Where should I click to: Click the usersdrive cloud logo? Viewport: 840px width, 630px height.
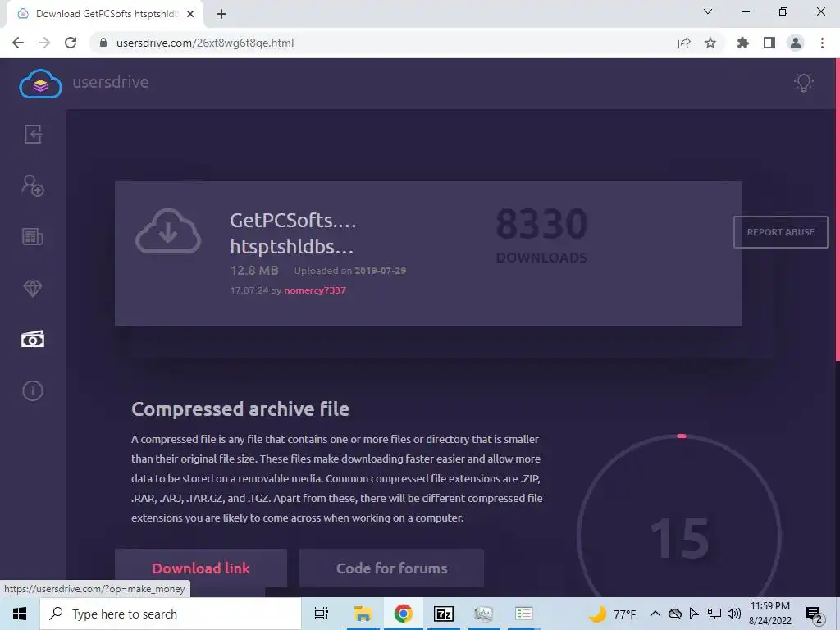pyautogui.click(x=40, y=84)
